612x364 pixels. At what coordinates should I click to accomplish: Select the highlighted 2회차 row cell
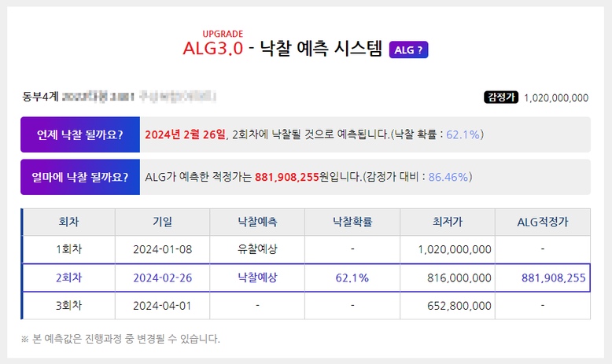[69, 278]
